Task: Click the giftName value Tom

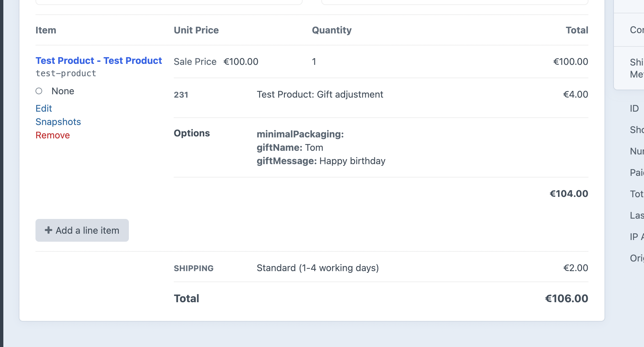Action: (x=315, y=147)
